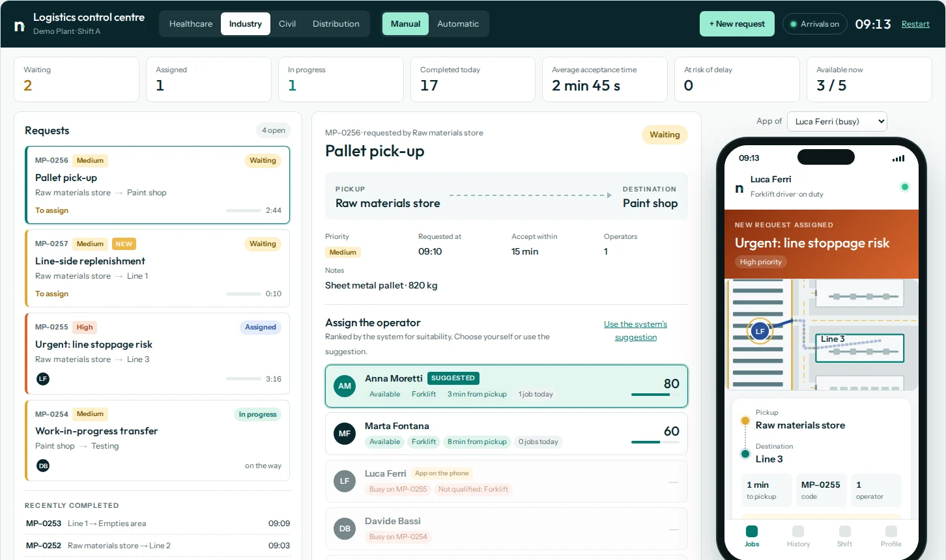The width and height of the screenshot is (946, 560).
Task: Select the Distribution sector tab
Action: click(x=336, y=24)
